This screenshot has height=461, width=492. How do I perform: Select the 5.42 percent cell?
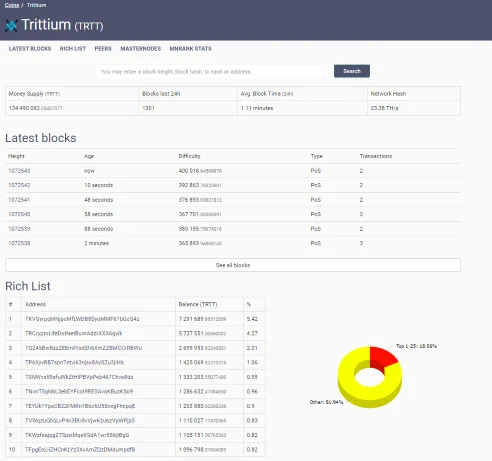pyautogui.click(x=252, y=319)
